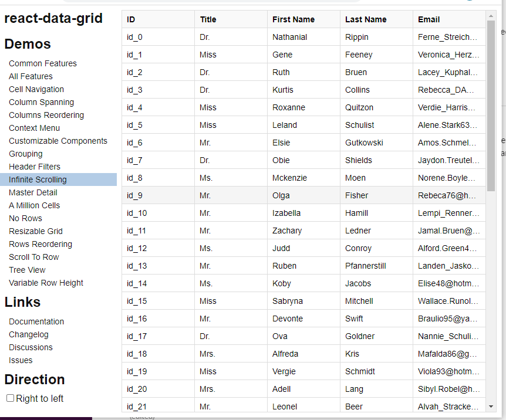Select first name cell Vergie
The image size is (506, 420).
303,371
